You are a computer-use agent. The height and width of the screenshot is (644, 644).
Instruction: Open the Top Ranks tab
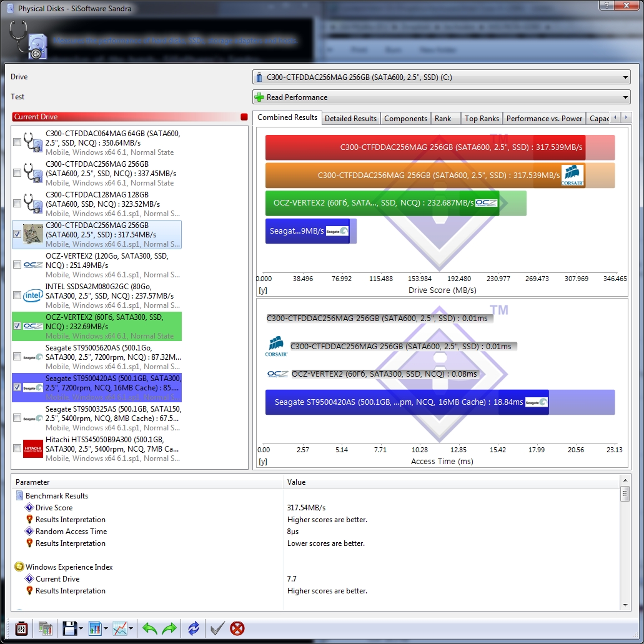coord(482,118)
